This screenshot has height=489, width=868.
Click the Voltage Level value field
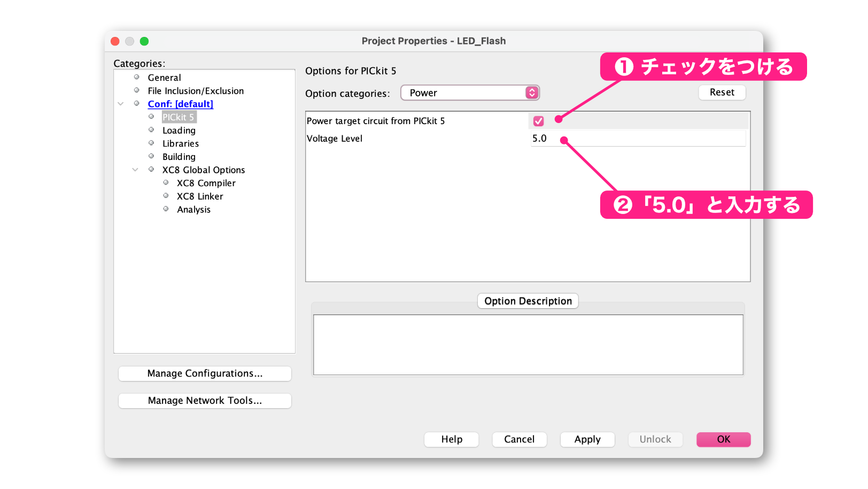[638, 139]
